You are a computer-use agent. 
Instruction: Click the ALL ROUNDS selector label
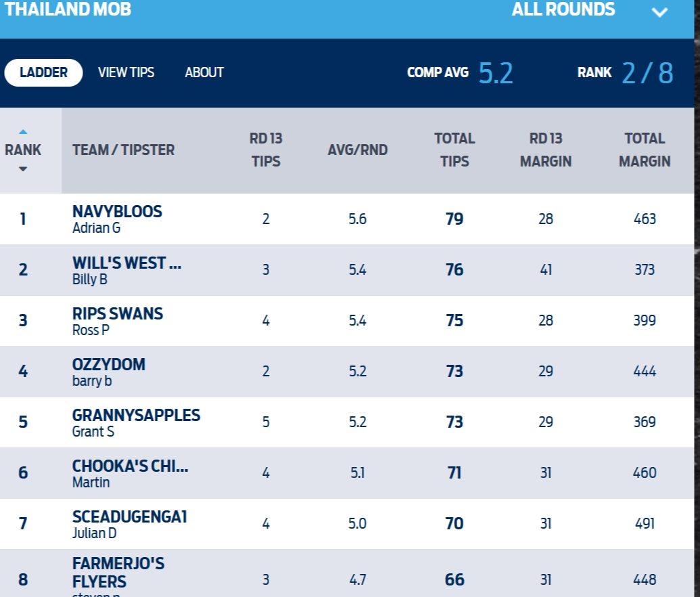(563, 9)
